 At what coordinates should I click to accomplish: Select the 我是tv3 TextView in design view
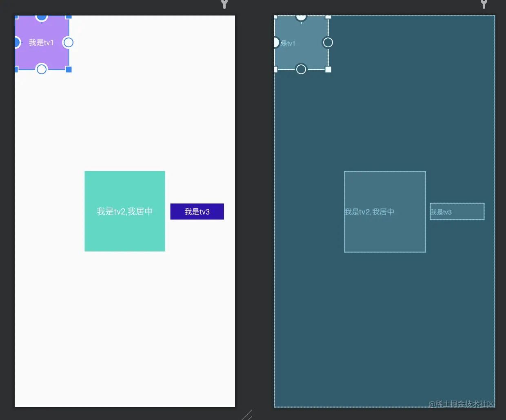point(197,211)
